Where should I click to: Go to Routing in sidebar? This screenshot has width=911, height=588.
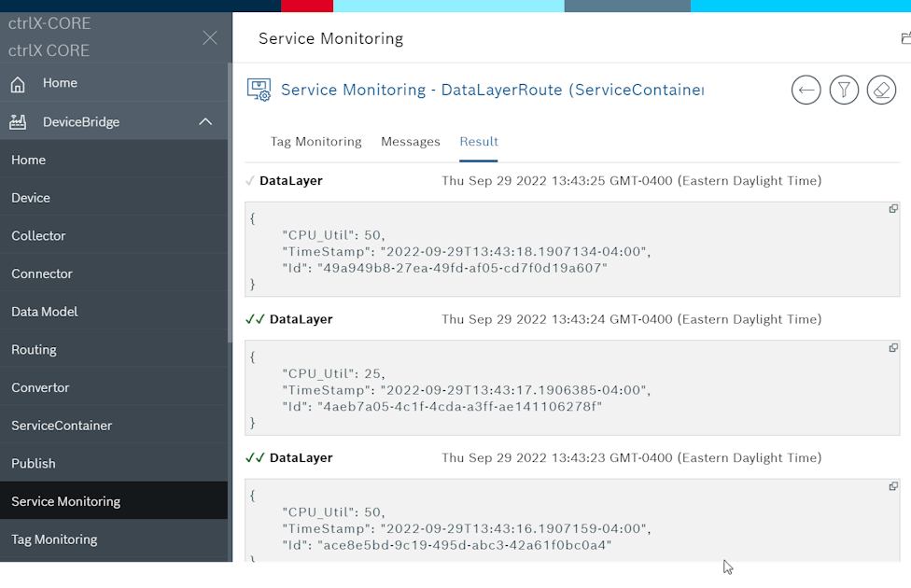coord(34,350)
